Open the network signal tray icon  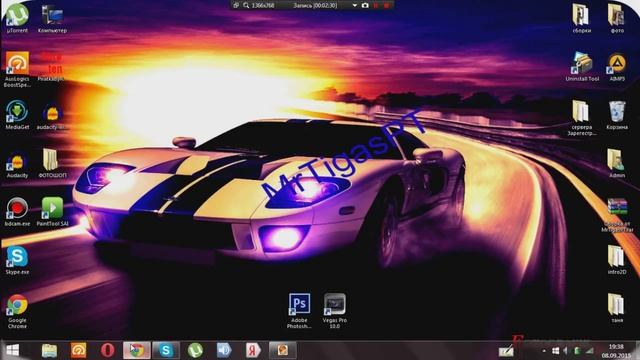(x=589, y=351)
